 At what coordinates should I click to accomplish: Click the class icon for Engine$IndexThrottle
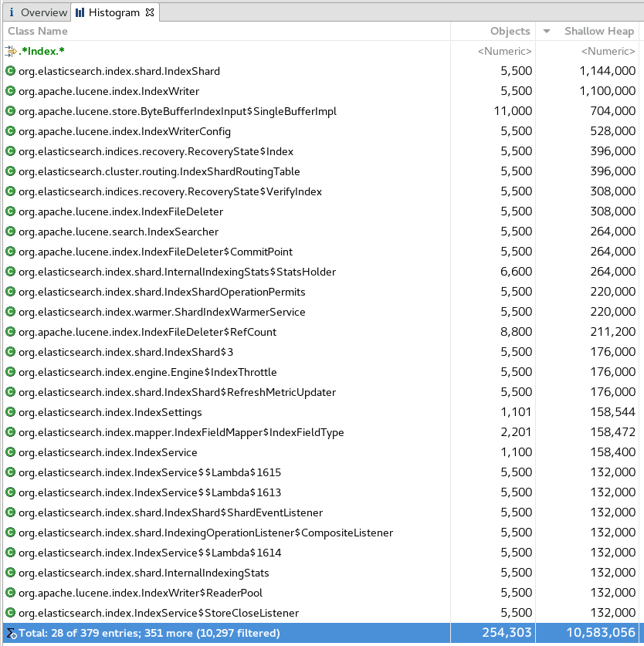(10, 372)
